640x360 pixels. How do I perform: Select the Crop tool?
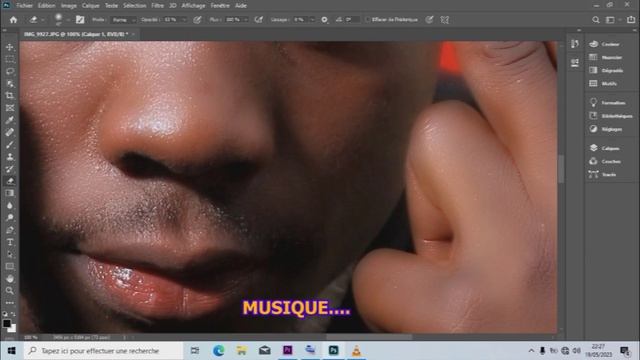click(10, 96)
